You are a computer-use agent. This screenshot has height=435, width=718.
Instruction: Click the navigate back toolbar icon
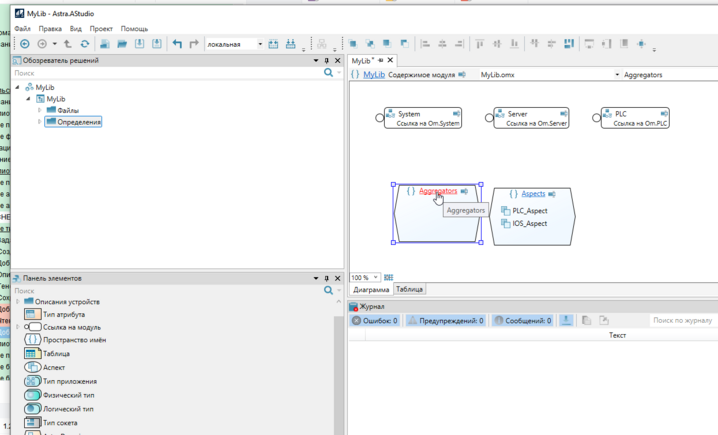click(x=25, y=44)
